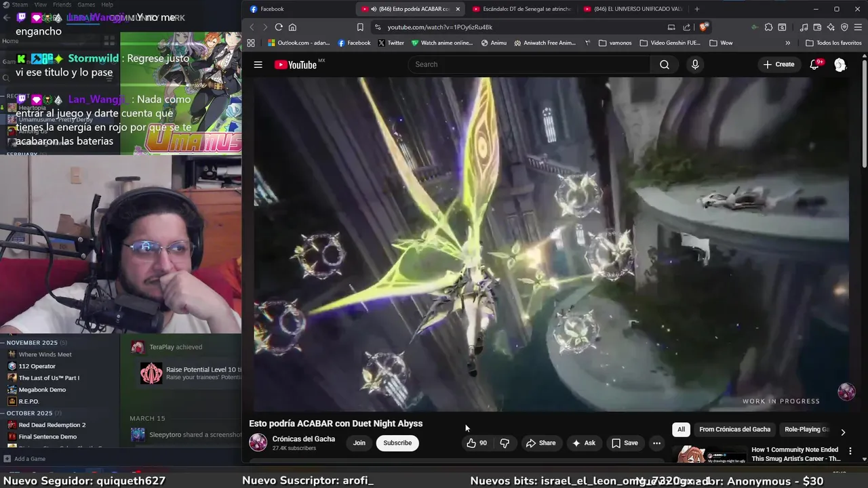Open the Video Genshin FUE bookmarks folder

pyautogui.click(x=670, y=43)
